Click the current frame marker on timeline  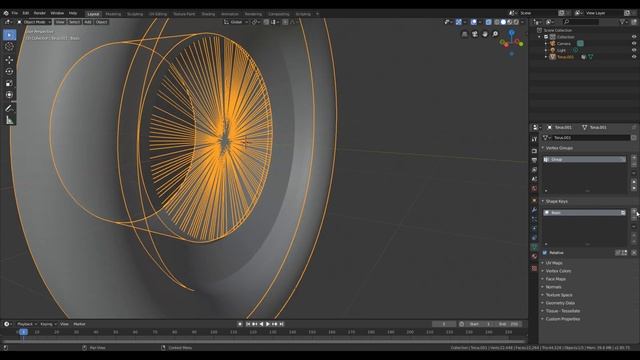pos(23,332)
